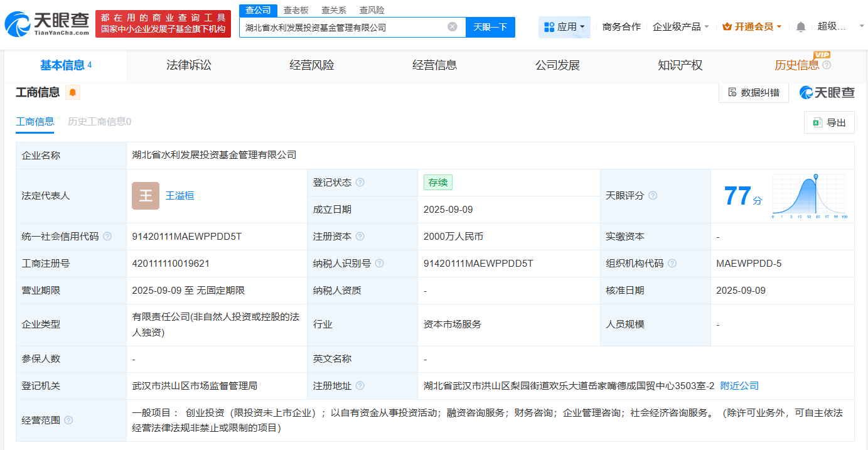Viewport: 868px width, 450px height.
Task: Expand the 企业级产品 dropdown
Action: click(x=681, y=27)
